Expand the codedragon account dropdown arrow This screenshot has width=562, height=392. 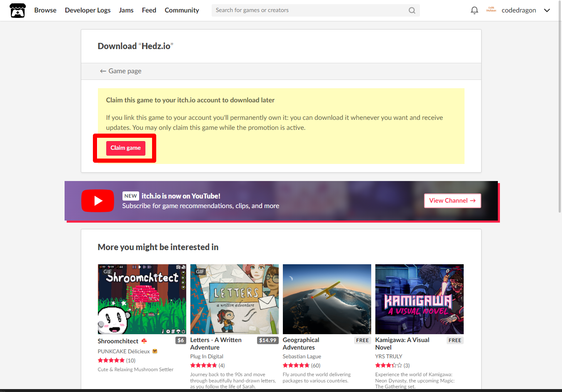[547, 10]
